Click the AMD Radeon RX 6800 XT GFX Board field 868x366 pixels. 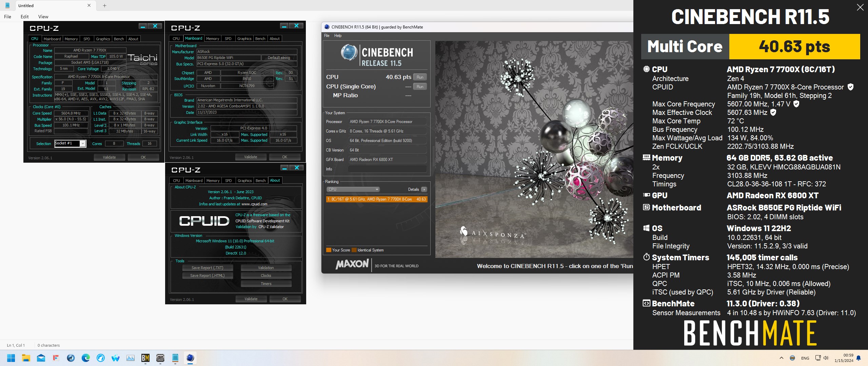coord(387,160)
